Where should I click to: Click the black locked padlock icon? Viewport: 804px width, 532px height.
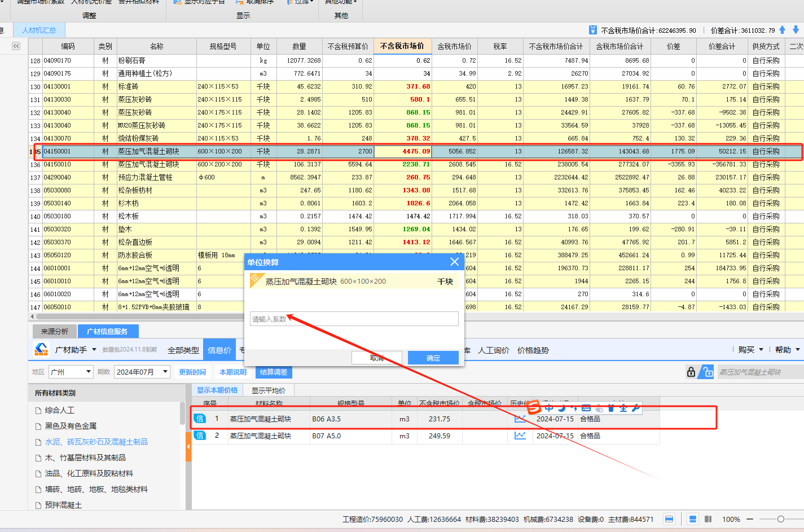(x=691, y=372)
